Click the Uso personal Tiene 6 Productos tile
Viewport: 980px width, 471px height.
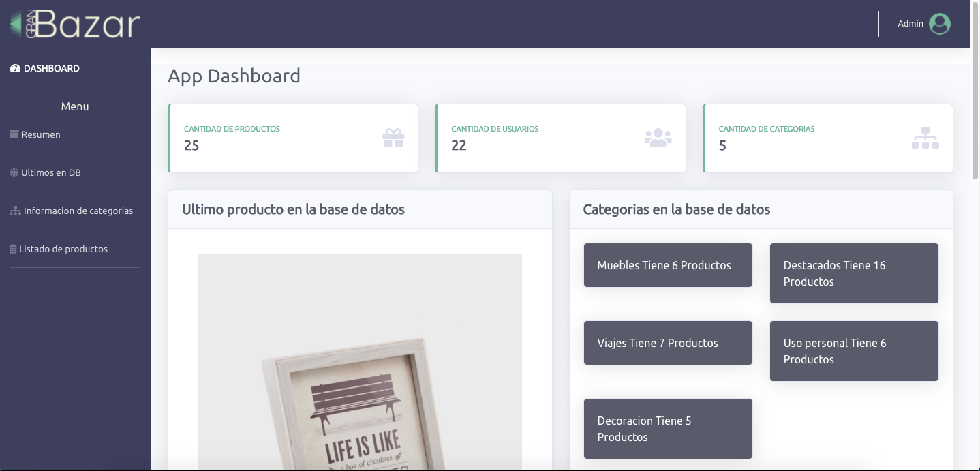(854, 351)
